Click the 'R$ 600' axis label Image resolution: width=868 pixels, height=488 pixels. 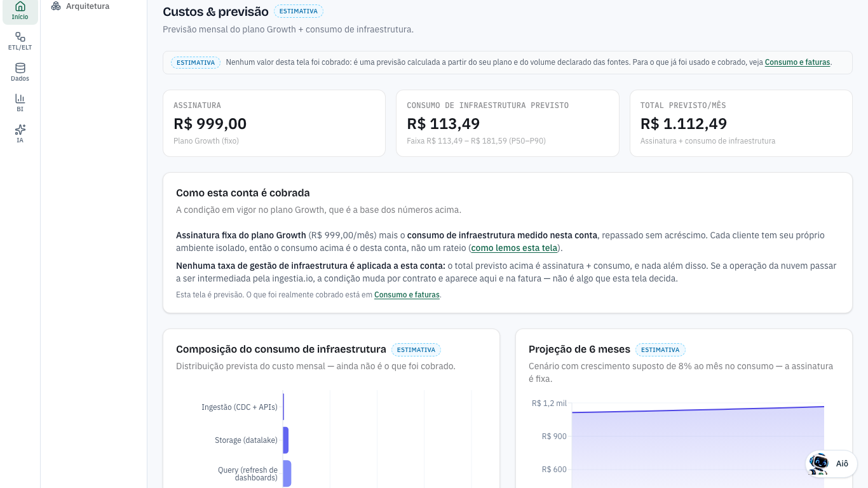tap(554, 470)
